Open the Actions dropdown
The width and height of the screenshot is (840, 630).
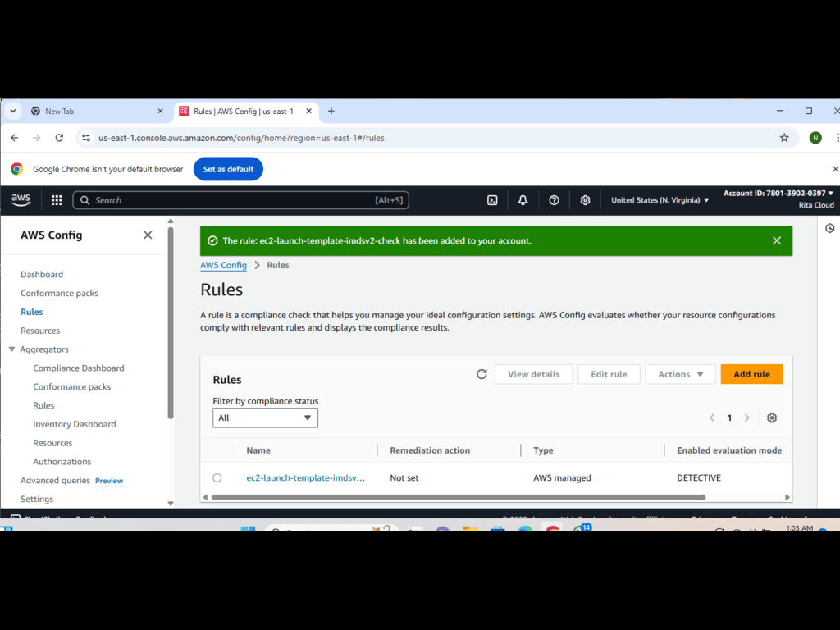(x=680, y=374)
